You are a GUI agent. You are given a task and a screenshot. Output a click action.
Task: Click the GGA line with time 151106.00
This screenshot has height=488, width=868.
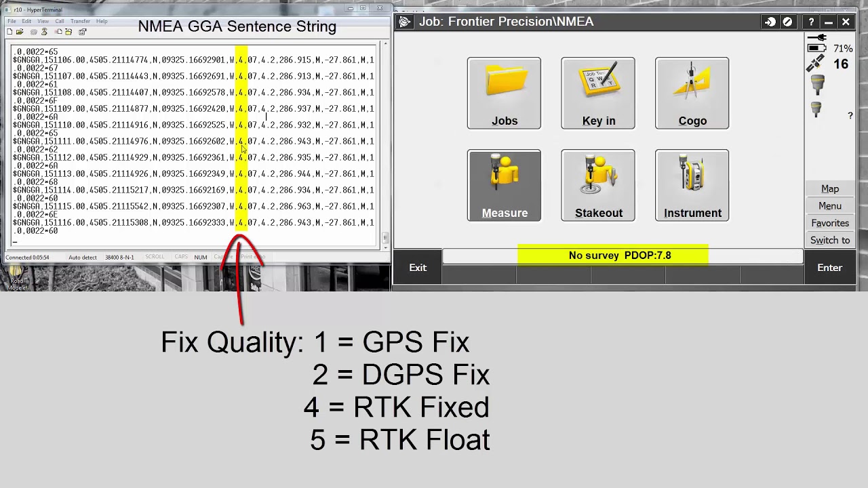pyautogui.click(x=193, y=60)
